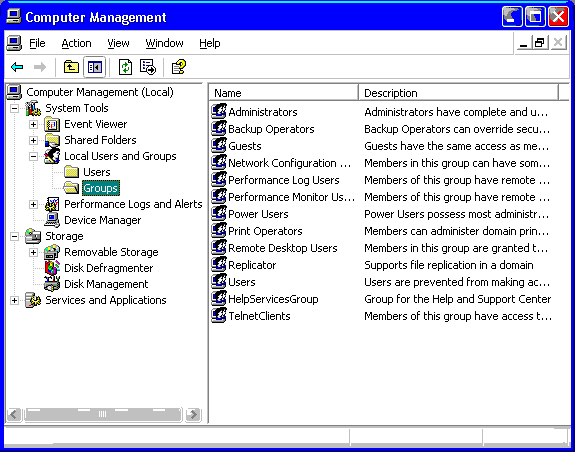Sort by the Name column header

tap(283, 93)
